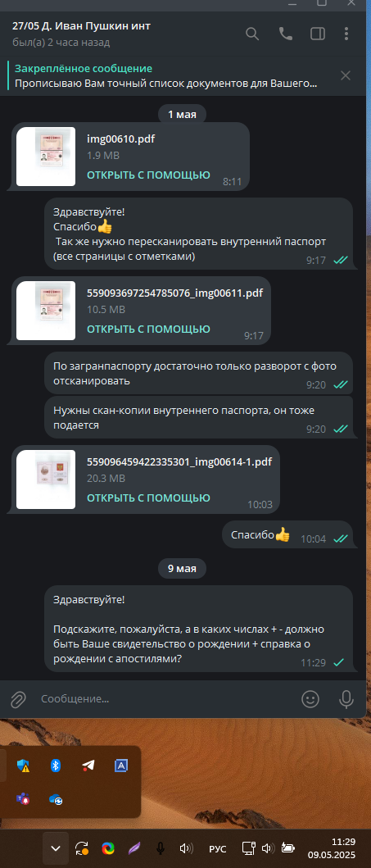Open Telegram from the system tray overflow
The image size is (371, 868).
[88, 766]
